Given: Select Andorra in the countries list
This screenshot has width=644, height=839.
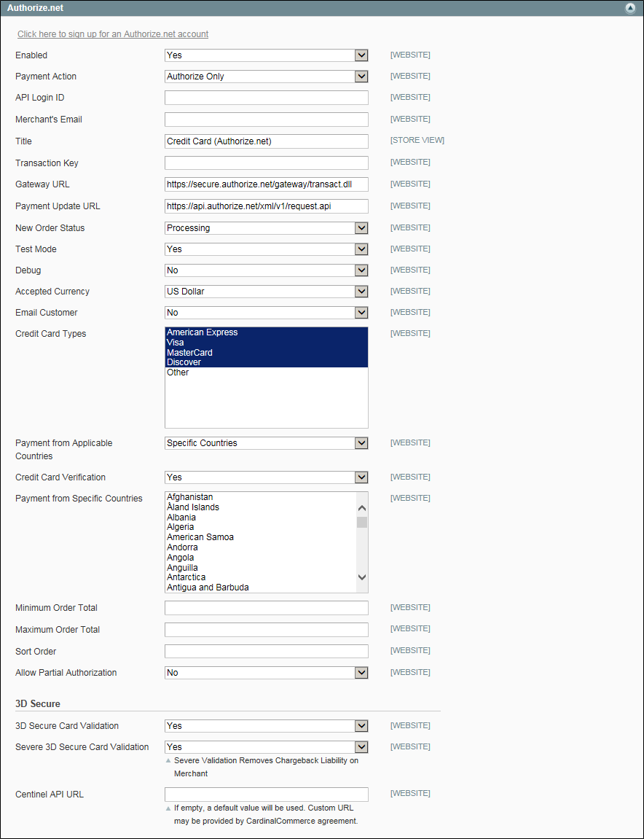Looking at the screenshot, I should coord(261,547).
